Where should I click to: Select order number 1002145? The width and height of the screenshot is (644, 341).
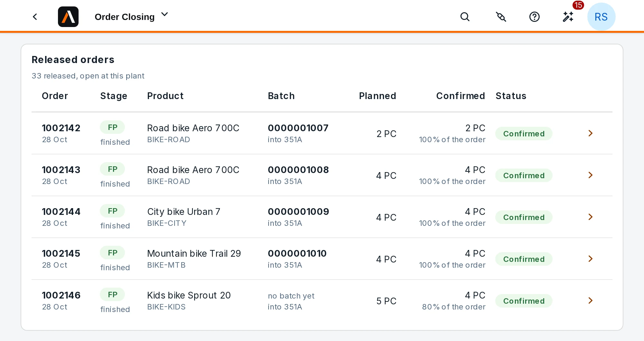pyautogui.click(x=61, y=253)
